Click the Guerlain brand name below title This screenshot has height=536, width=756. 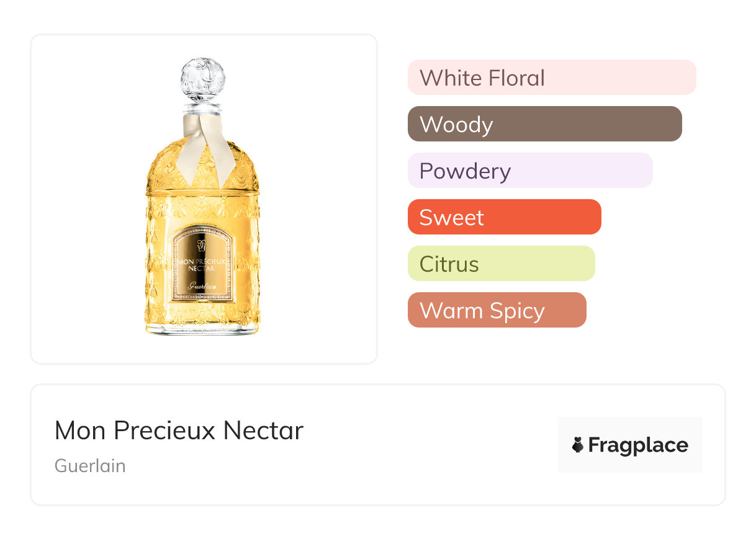coord(90,466)
